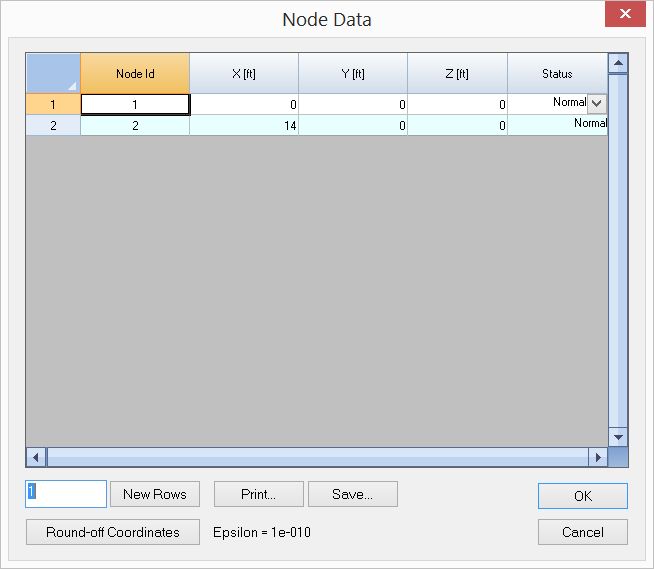Select the Y [ft] column header
The image size is (654, 569).
pos(352,73)
